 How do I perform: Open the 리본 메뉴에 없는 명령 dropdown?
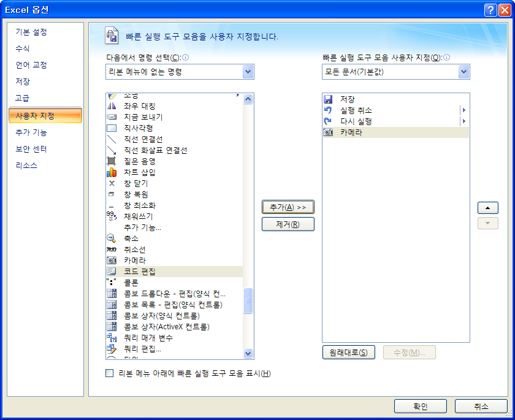[x=248, y=72]
